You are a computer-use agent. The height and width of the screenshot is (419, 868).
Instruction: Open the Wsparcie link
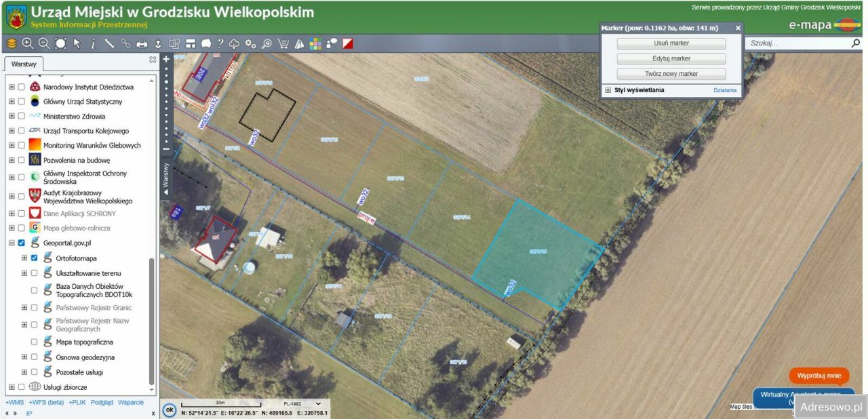coord(131,403)
